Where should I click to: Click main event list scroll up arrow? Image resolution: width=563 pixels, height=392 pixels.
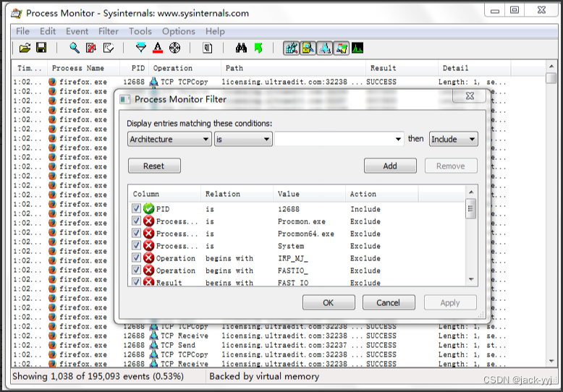pos(551,67)
